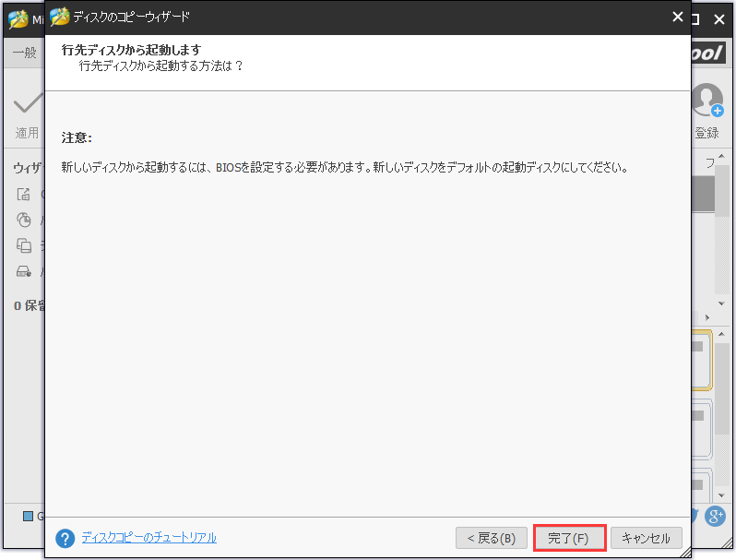Open the 一般 tab in main window
Viewport: 736px width, 560px height.
tap(24, 53)
